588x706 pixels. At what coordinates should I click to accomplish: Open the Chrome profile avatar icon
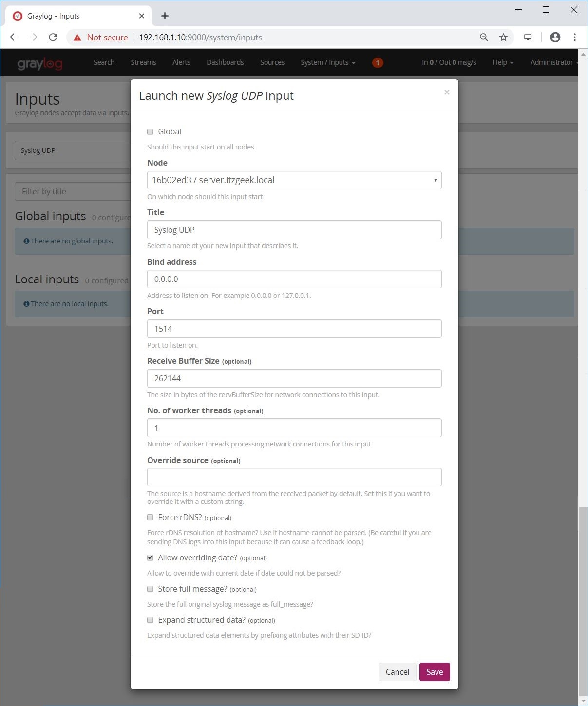[x=555, y=37]
